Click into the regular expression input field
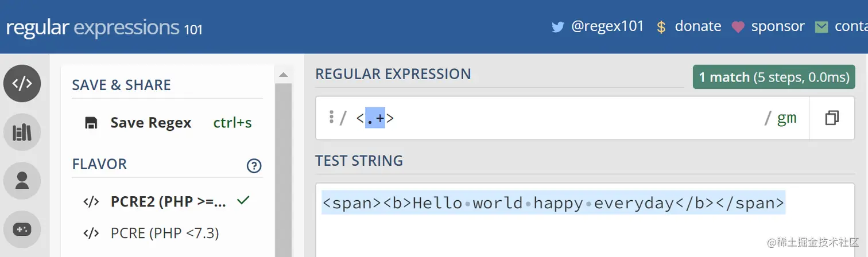The width and height of the screenshot is (868, 257). click(x=574, y=118)
